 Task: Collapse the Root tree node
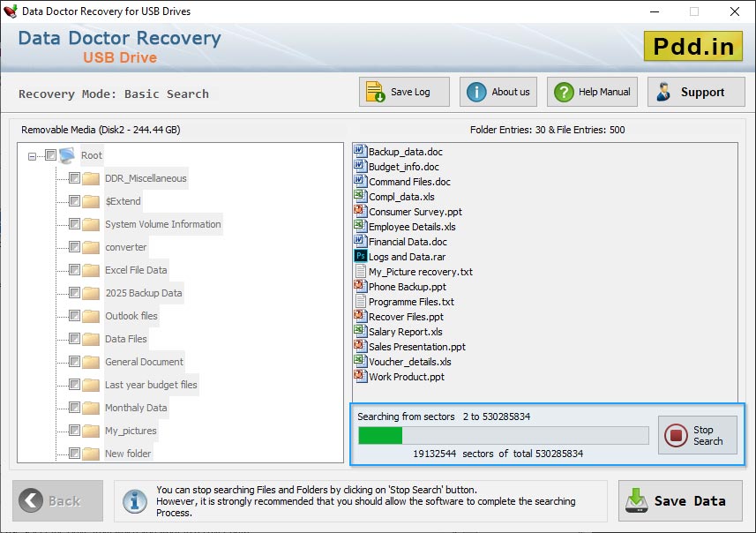[x=32, y=156]
